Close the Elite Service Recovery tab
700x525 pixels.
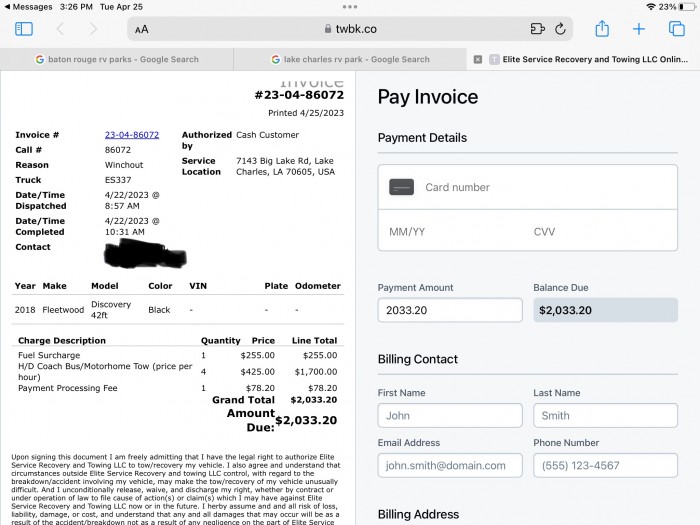click(478, 59)
